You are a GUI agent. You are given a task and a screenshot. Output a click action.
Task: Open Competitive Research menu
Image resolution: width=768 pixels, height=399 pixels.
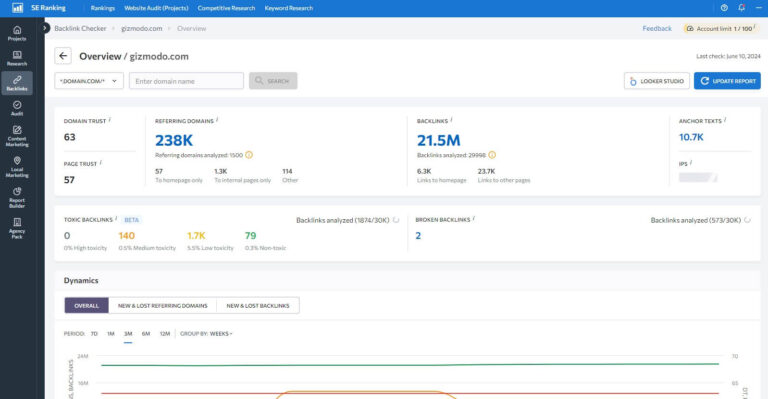(226, 8)
